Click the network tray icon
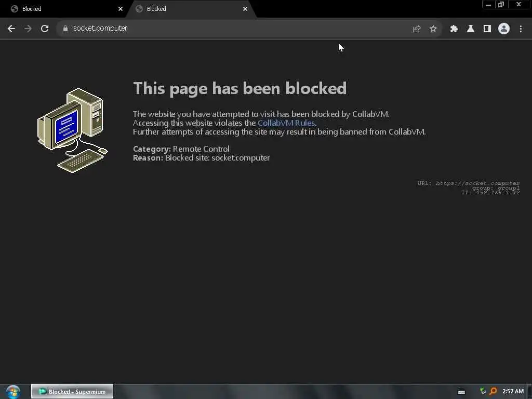The width and height of the screenshot is (532, 399). coord(483,391)
